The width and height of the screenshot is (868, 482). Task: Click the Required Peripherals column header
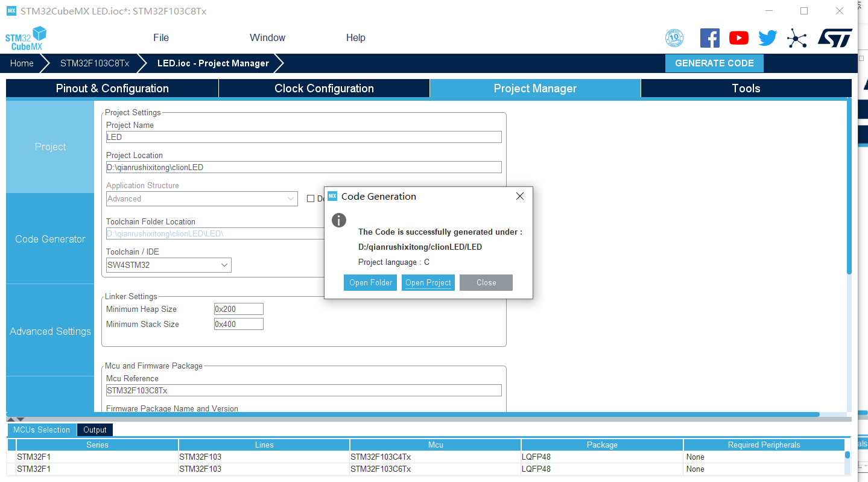[764, 445]
